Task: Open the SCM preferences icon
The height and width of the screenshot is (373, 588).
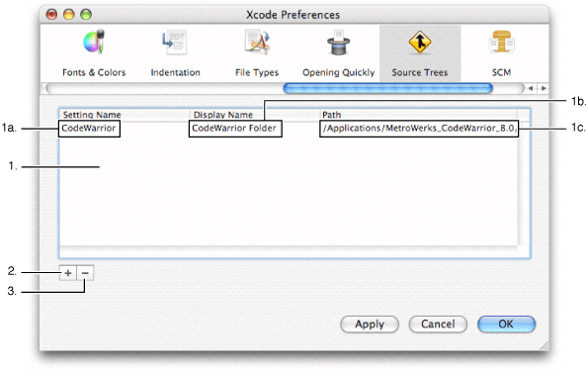Action: (501, 42)
